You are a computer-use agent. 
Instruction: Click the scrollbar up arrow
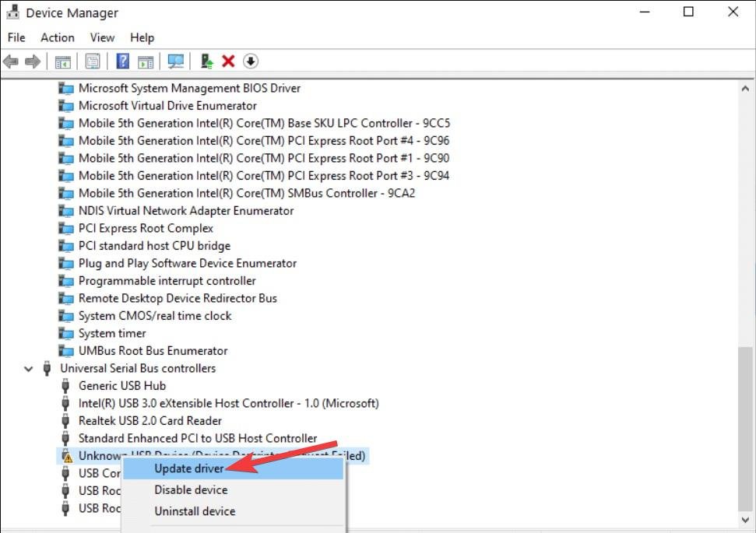pos(745,89)
